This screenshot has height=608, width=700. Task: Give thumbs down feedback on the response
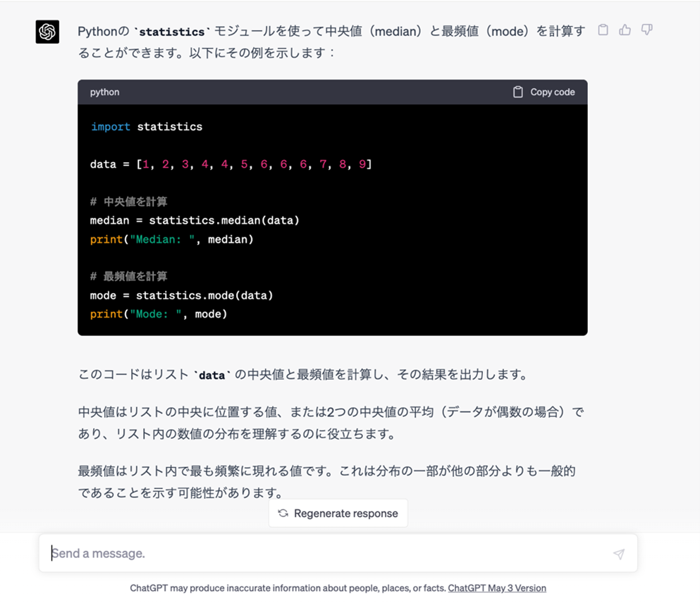click(x=646, y=30)
